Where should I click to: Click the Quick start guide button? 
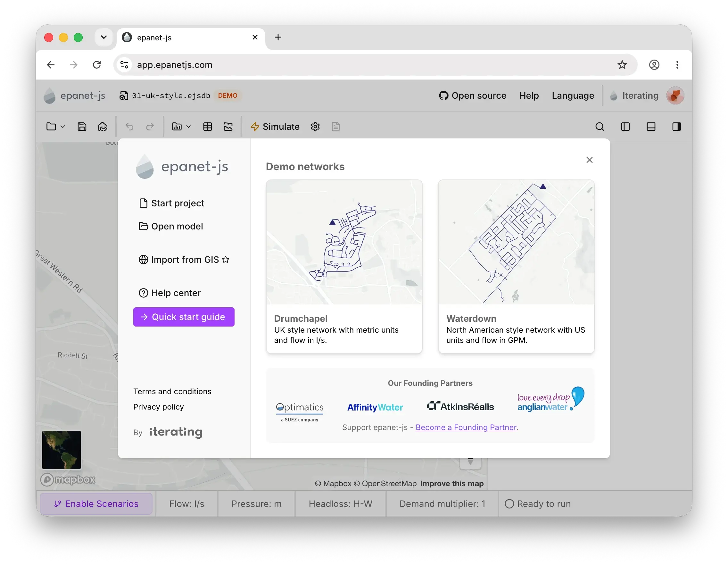(x=184, y=317)
